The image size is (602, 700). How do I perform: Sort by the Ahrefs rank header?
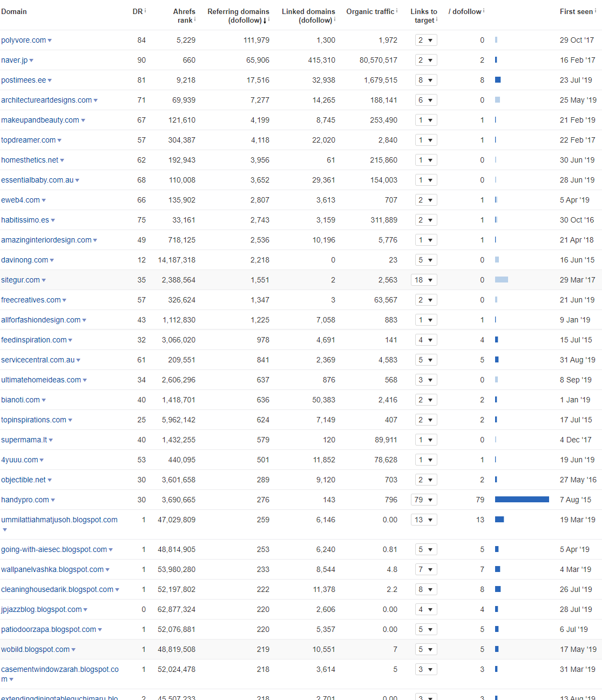[184, 16]
